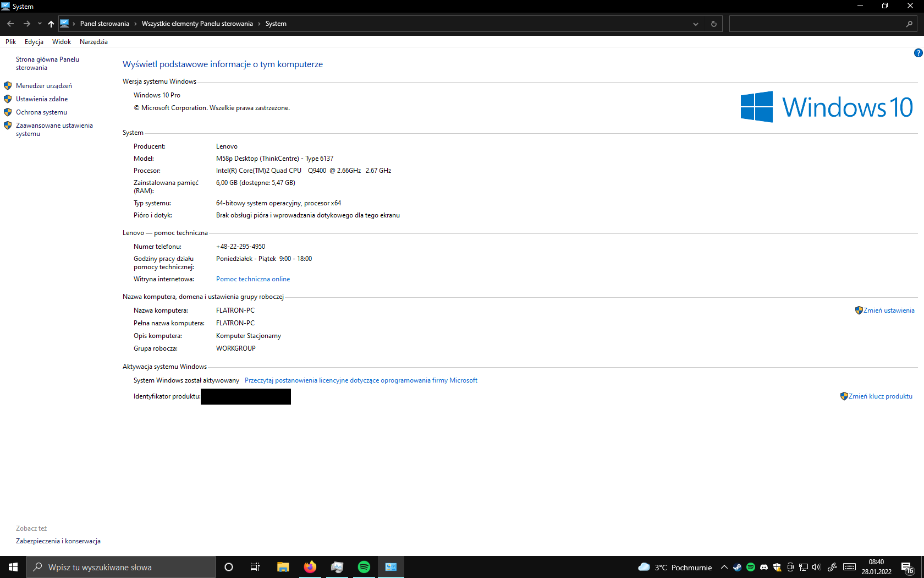Open Zabezpieczenia i konserwacja
The width and height of the screenshot is (924, 578).
58,541
